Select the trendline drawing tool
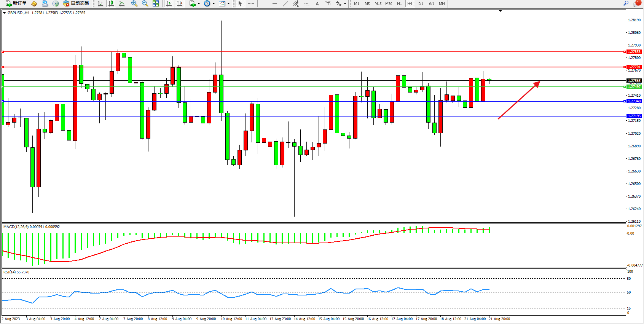Image resolution: width=644 pixels, height=324 pixels. click(285, 3)
